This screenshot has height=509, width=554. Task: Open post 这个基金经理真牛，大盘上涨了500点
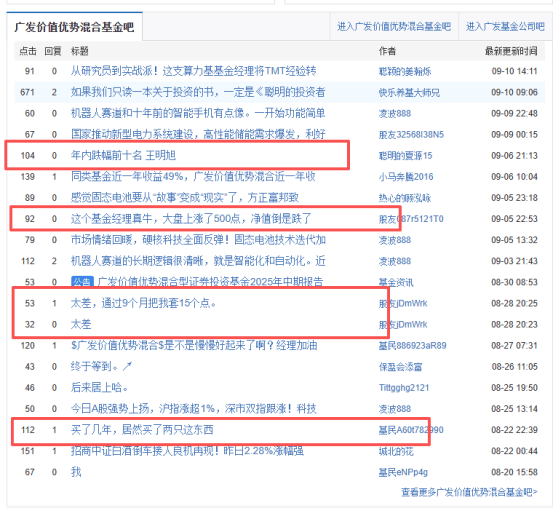tap(191, 219)
